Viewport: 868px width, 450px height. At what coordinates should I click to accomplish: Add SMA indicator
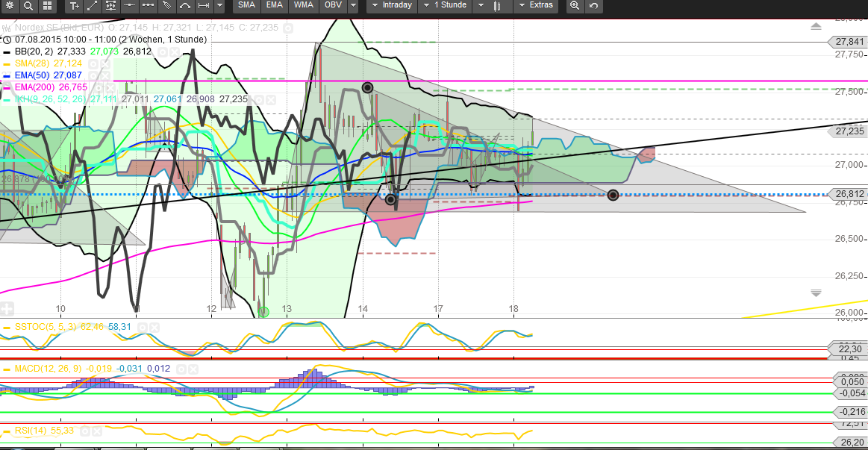click(x=246, y=5)
